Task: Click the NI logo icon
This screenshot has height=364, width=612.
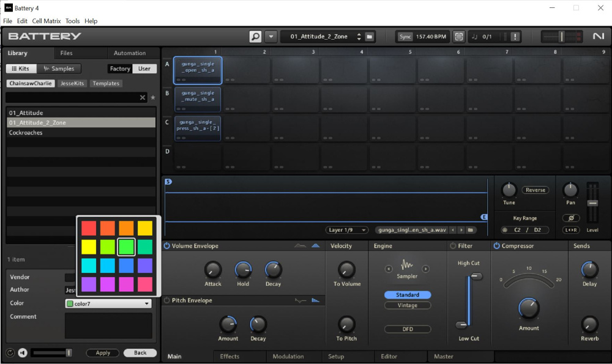Action: pos(599,36)
